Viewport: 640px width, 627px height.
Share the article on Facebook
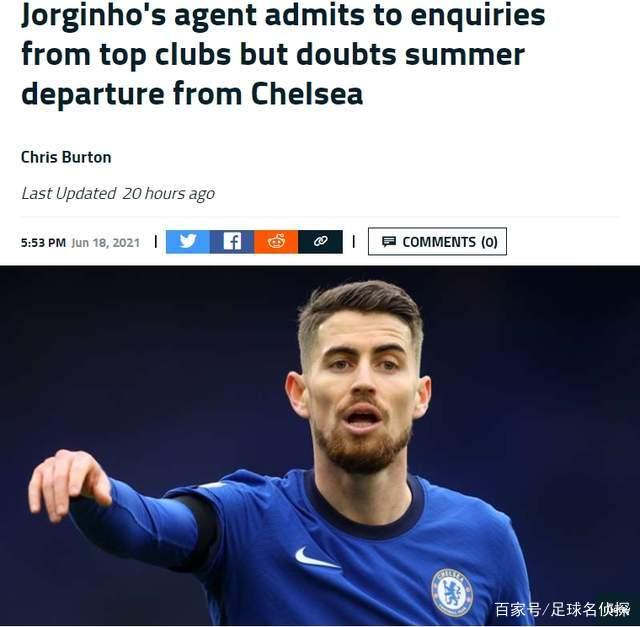pos(232,242)
